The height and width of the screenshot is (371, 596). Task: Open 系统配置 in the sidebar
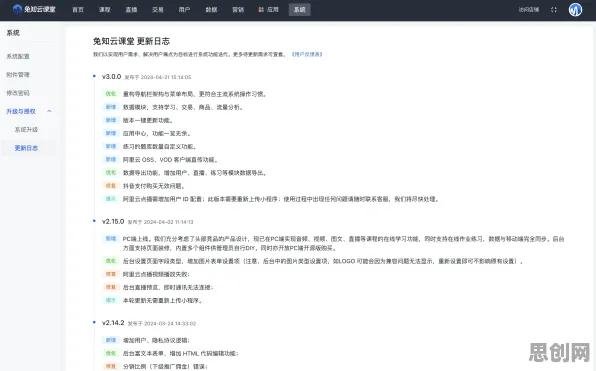[x=18, y=56]
